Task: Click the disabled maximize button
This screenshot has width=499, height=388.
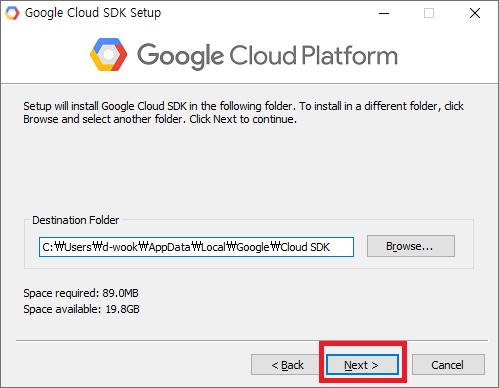Action: 429,13
